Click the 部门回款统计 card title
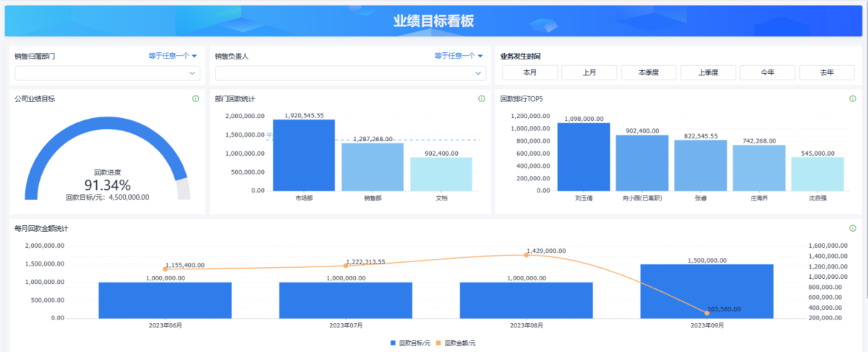This screenshot has width=868, height=352. pos(234,99)
